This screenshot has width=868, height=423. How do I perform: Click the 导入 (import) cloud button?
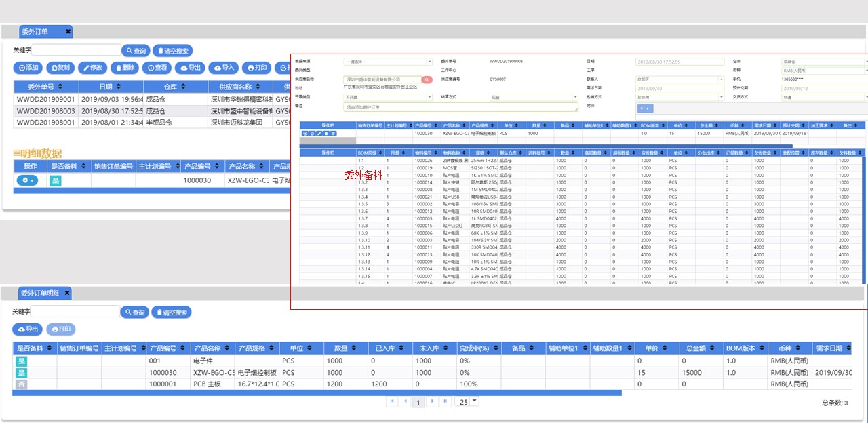tap(223, 68)
